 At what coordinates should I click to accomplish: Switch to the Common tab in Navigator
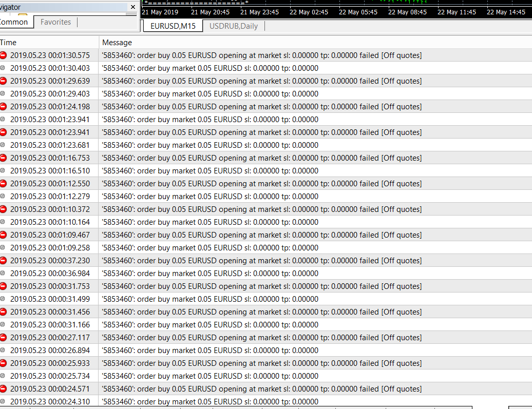coord(16,22)
